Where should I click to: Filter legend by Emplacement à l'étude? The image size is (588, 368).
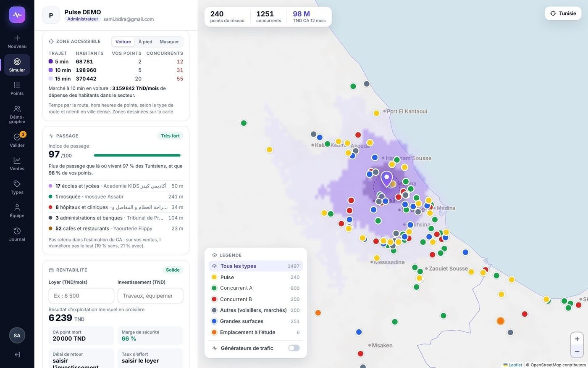point(256,332)
